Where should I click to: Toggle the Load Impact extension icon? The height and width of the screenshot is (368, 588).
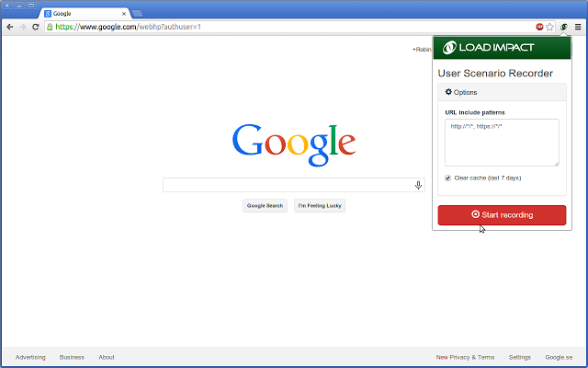point(563,27)
